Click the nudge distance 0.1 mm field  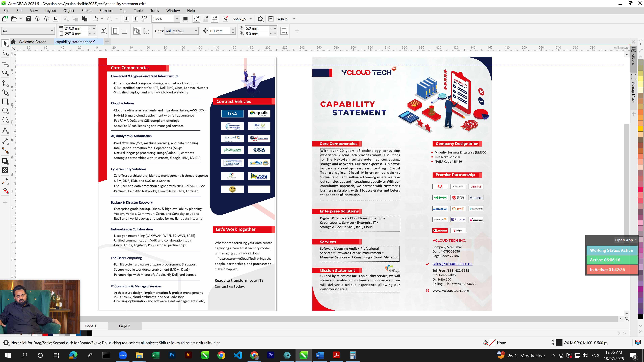point(219,31)
